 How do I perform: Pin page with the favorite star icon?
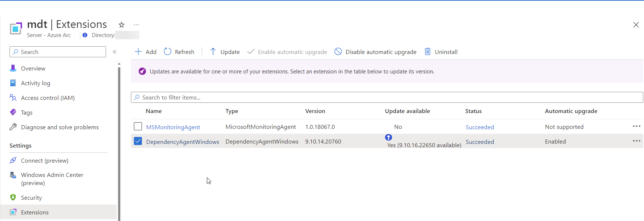pyautogui.click(x=121, y=25)
